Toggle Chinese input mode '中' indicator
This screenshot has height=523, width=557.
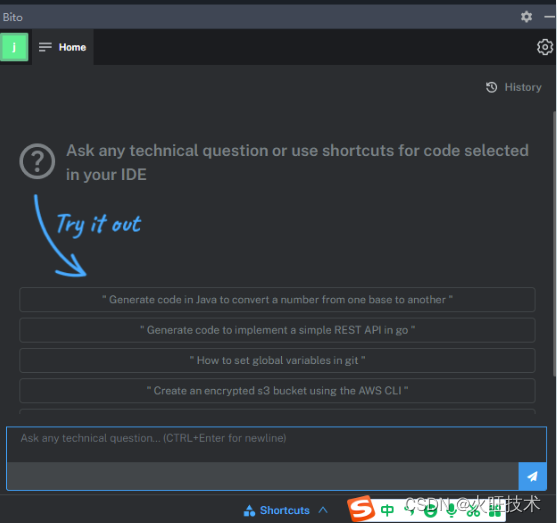point(387,511)
